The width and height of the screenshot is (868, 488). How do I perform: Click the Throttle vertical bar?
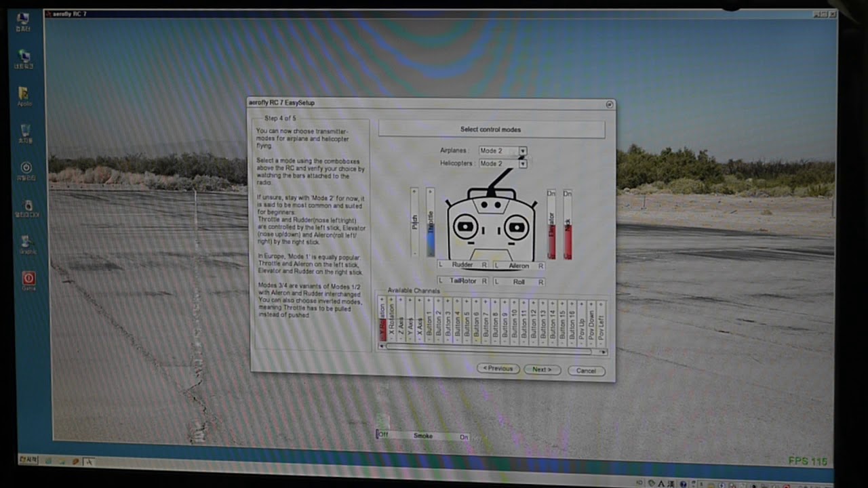[430, 222]
